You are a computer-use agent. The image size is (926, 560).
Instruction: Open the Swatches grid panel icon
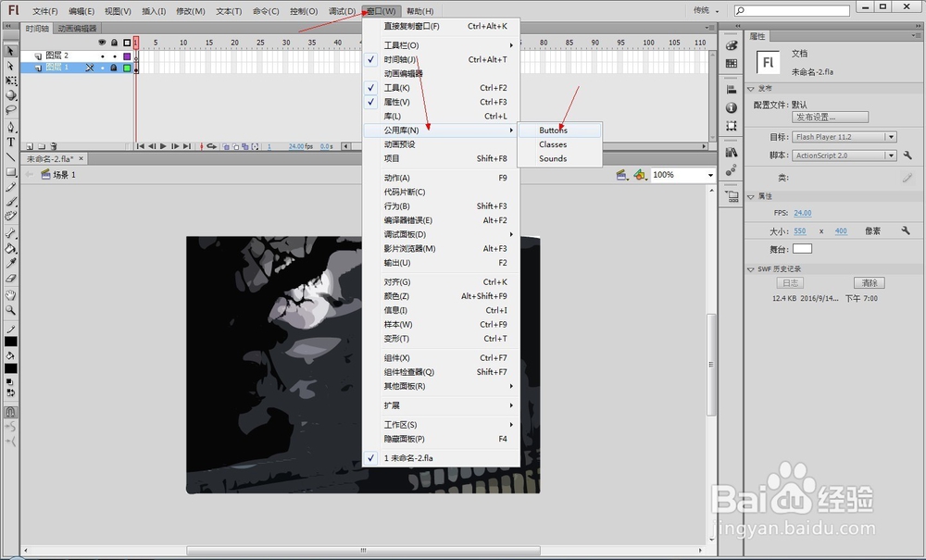point(732,63)
